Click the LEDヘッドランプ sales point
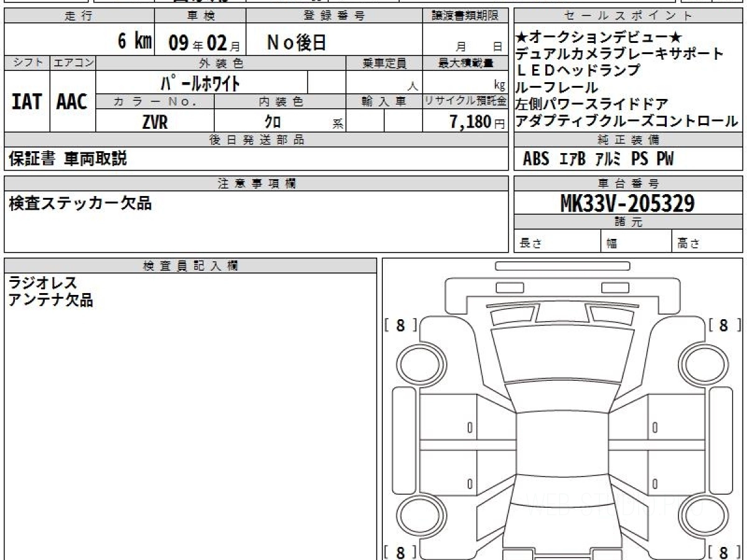 [x=578, y=71]
